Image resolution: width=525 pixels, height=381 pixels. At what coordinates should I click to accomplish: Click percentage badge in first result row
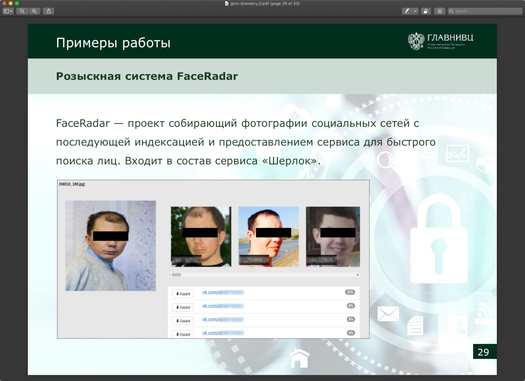click(350, 292)
